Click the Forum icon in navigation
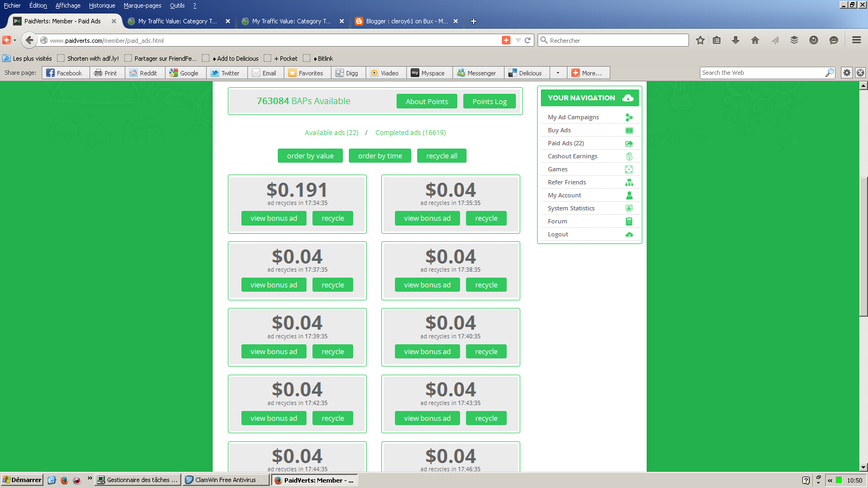The height and width of the screenshot is (488, 868). click(x=629, y=221)
